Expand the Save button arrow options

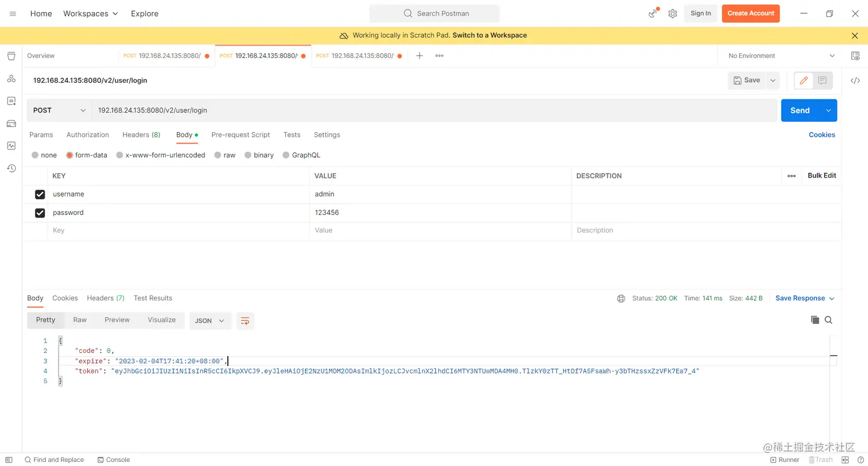click(773, 80)
